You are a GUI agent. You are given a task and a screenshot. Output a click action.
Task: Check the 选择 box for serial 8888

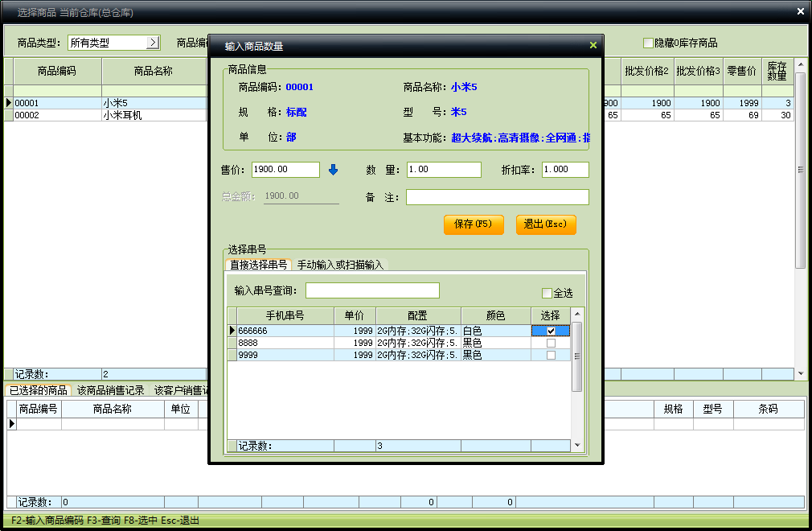tap(551, 343)
